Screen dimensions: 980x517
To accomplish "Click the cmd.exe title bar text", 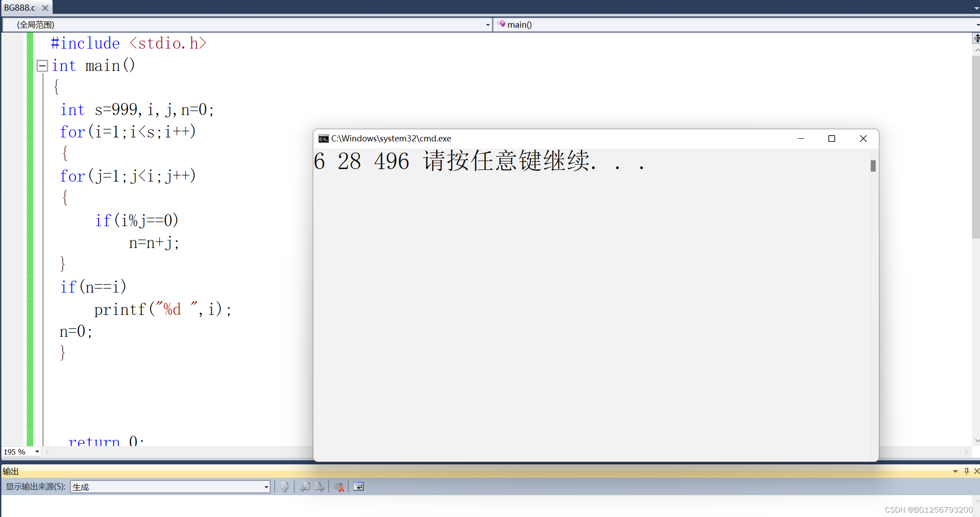I will [x=391, y=139].
